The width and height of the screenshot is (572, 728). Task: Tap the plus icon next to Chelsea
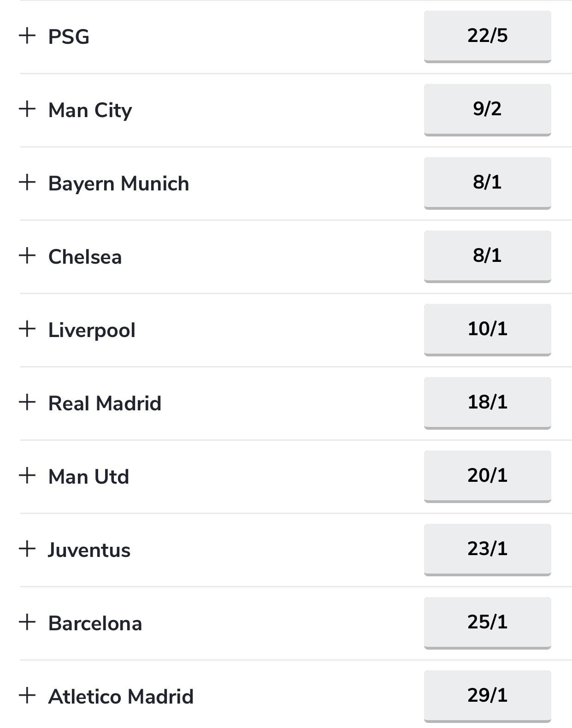27,255
